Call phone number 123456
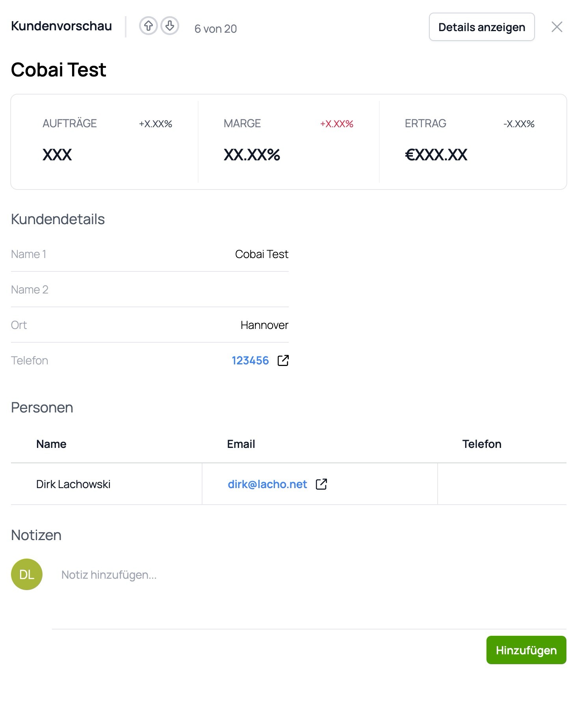The height and width of the screenshot is (728, 583). pos(250,360)
